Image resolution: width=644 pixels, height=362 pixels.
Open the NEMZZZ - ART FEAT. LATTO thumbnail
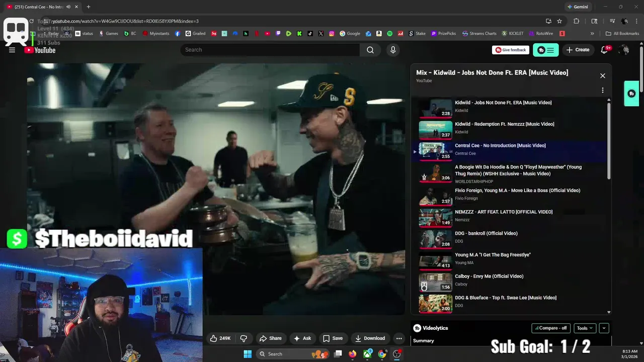(436, 218)
